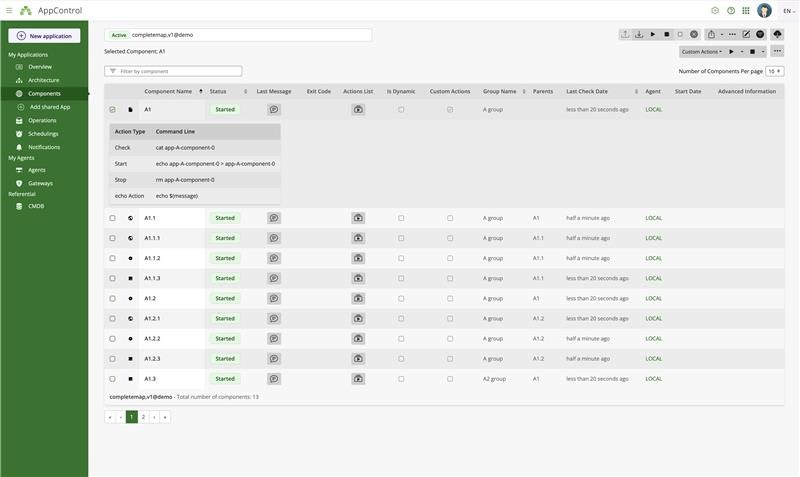800x477 pixels.
Task: Jump to last page with » button
Action: tap(165, 417)
